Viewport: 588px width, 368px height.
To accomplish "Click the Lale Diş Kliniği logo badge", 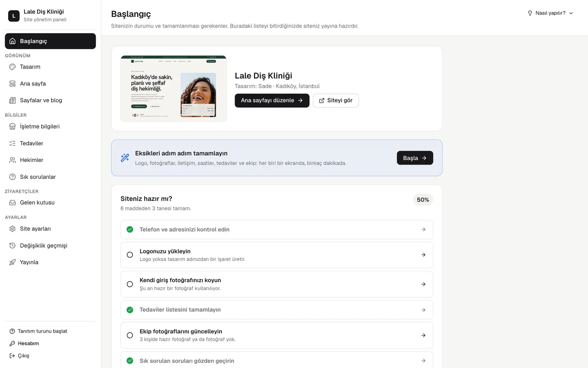I will (x=14, y=16).
